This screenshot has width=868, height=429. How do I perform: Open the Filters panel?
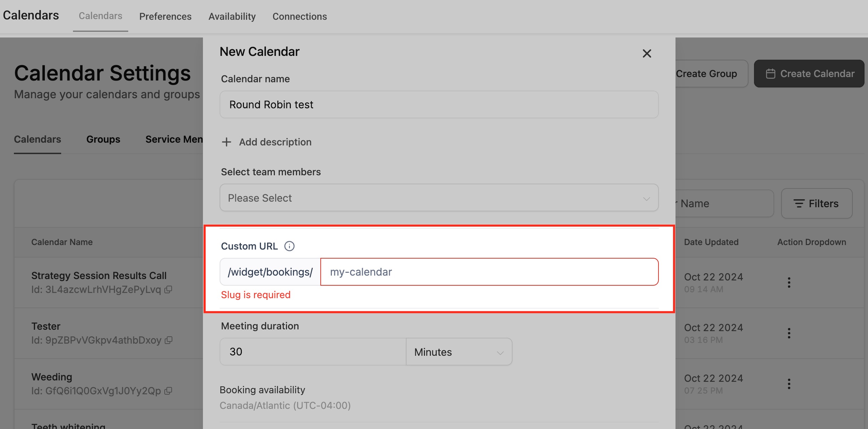[816, 203]
